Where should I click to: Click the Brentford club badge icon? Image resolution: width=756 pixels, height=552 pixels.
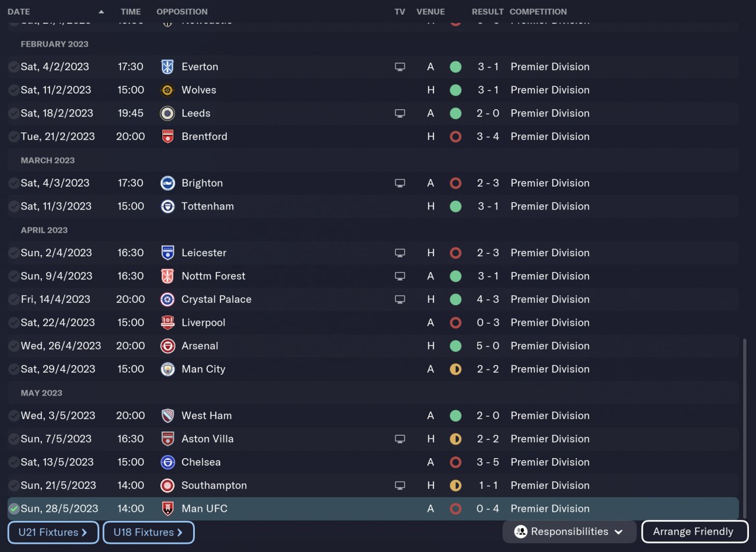pos(168,136)
